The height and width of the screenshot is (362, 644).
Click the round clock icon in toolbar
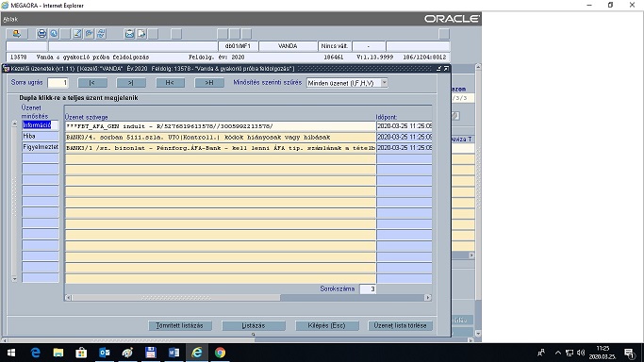point(54,34)
